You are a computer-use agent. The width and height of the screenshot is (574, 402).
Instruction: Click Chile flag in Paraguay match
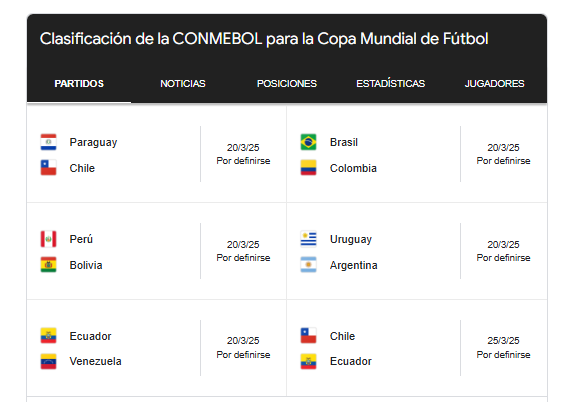pos(48,168)
